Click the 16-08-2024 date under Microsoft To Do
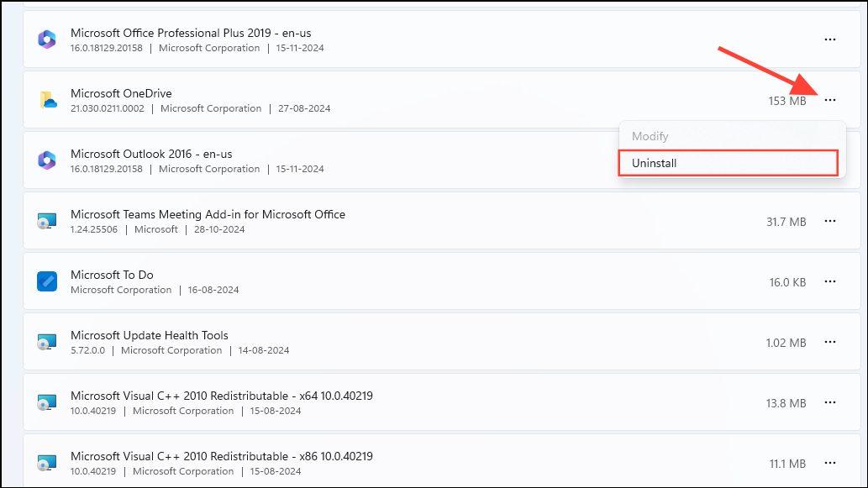Image resolution: width=868 pixels, height=488 pixels. point(213,290)
